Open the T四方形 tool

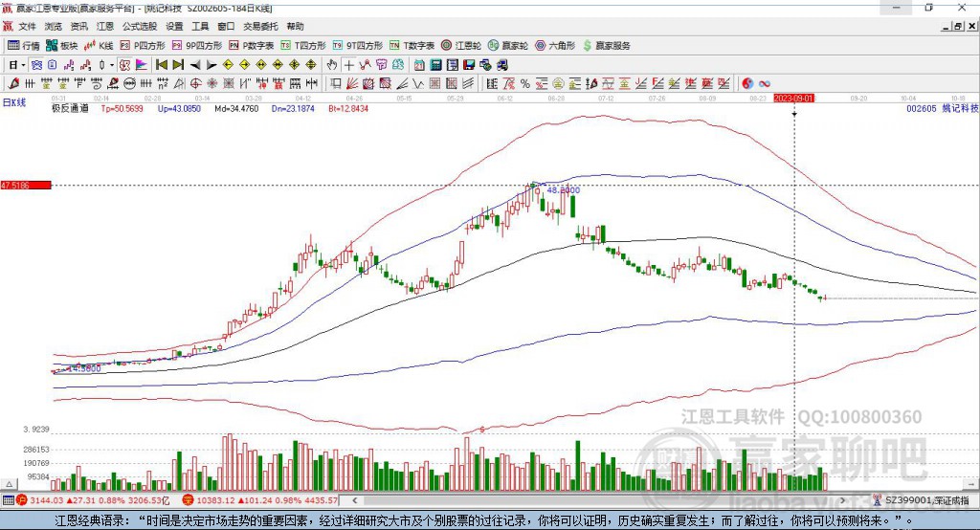pos(303,46)
